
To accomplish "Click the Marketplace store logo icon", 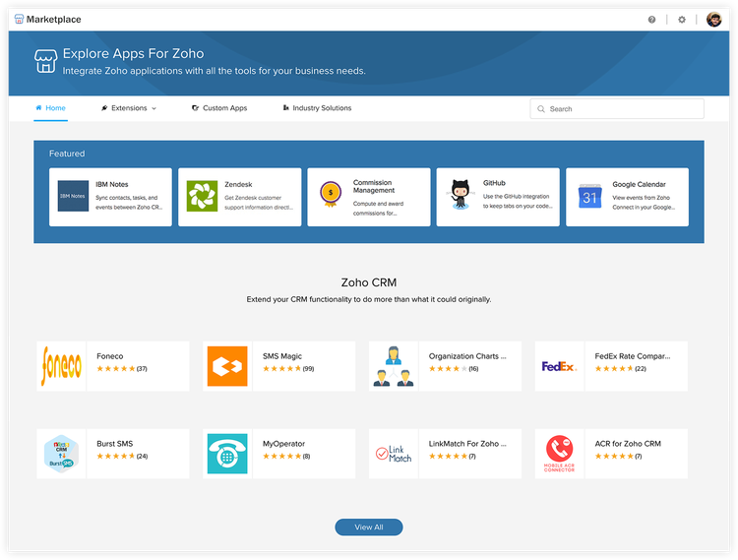I will 19,20.
